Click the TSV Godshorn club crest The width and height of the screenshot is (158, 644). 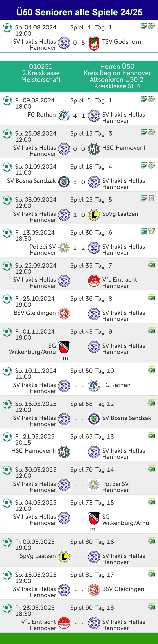click(94, 43)
